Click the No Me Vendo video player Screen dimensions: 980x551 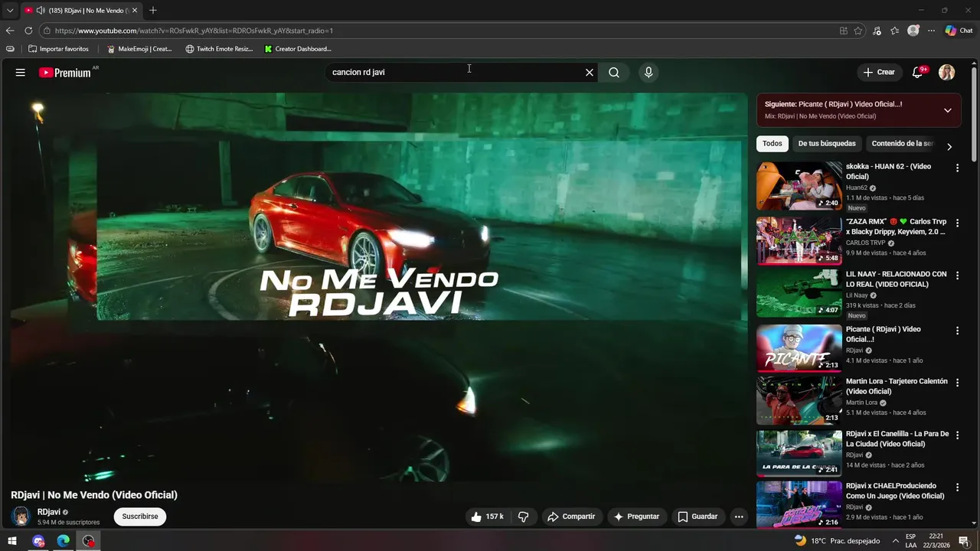coord(379,287)
